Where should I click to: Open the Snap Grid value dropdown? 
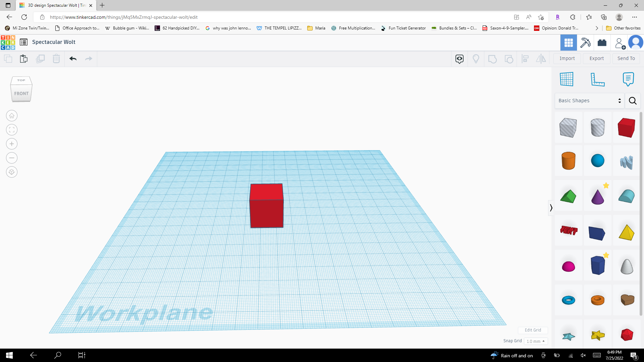click(x=536, y=341)
